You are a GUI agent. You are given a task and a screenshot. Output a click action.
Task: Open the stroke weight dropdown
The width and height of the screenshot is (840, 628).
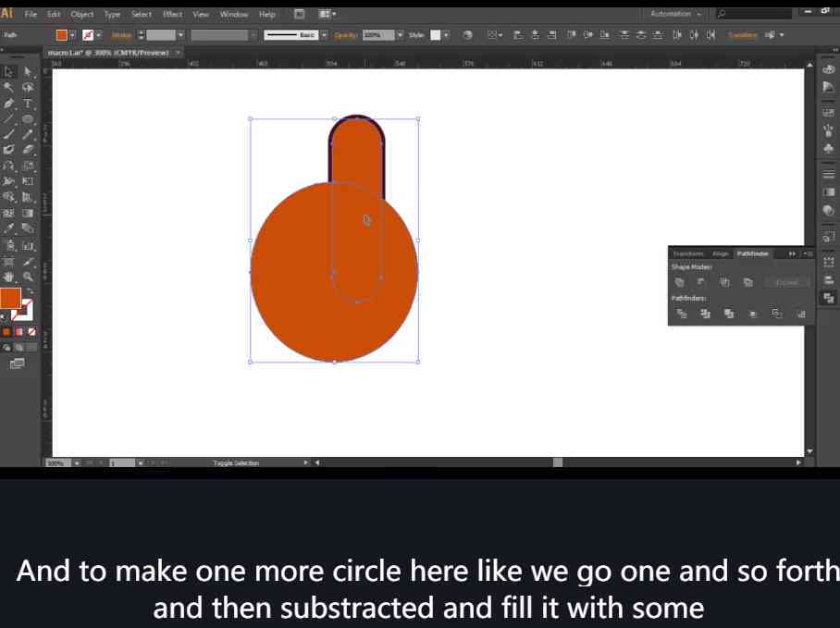[x=180, y=35]
